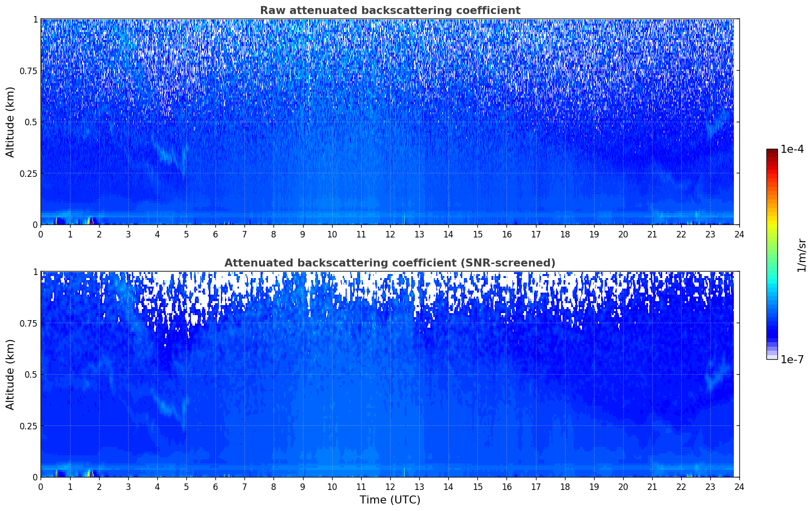Click time tick '9' under the Raw plot
812x511 pixels.
pos(303,234)
